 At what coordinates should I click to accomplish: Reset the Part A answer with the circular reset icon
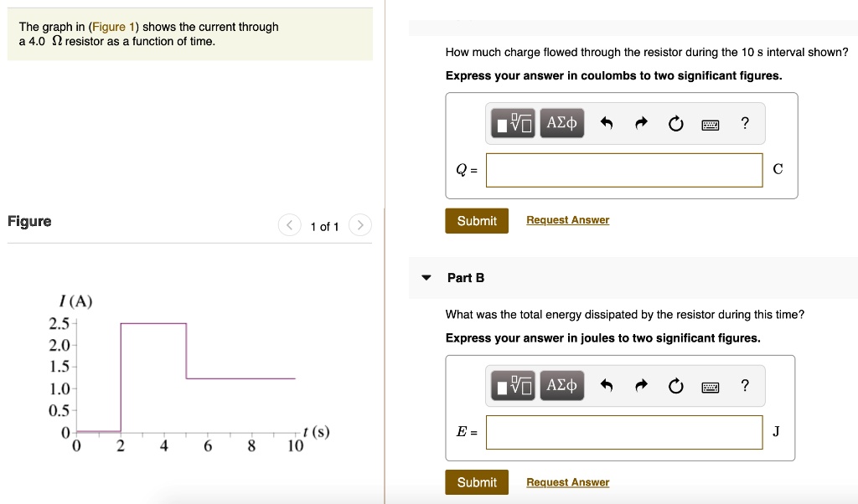[676, 122]
